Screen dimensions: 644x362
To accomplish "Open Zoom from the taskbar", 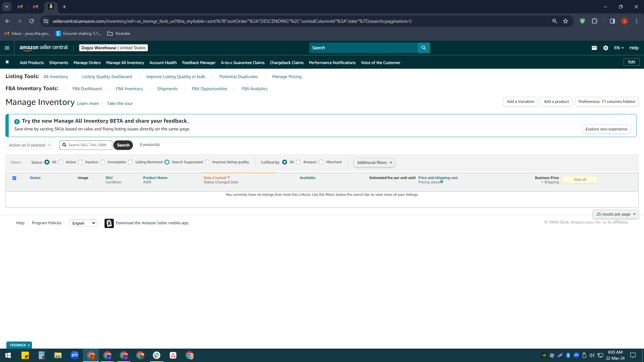I will click(74, 355).
